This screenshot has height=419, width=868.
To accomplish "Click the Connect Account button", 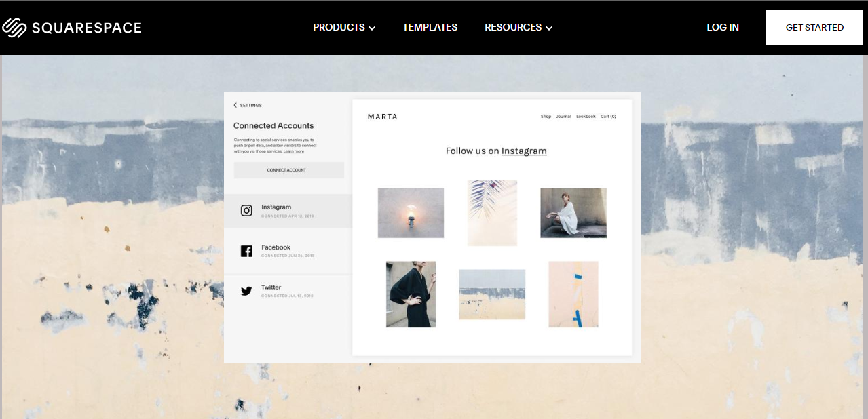I will [288, 170].
